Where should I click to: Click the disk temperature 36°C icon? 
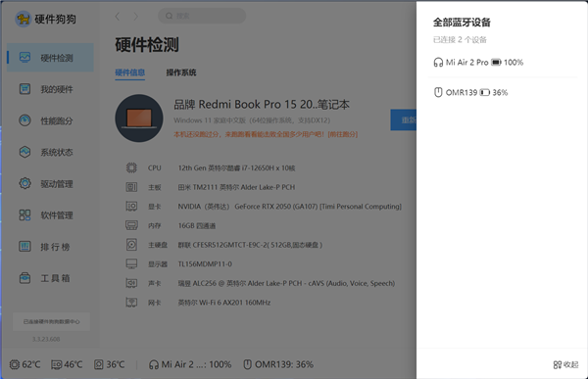(98, 364)
